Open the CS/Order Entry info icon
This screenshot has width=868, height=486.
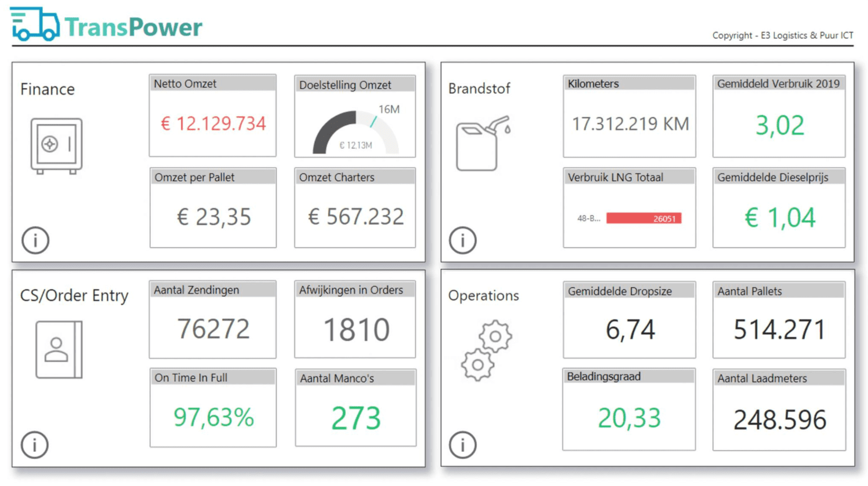35,445
